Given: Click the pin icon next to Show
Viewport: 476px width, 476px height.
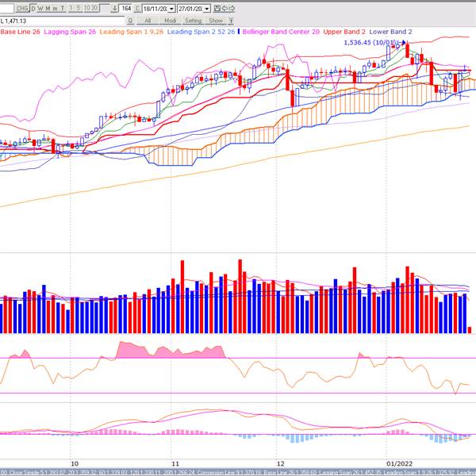Looking at the screenshot, I should click(231, 21).
